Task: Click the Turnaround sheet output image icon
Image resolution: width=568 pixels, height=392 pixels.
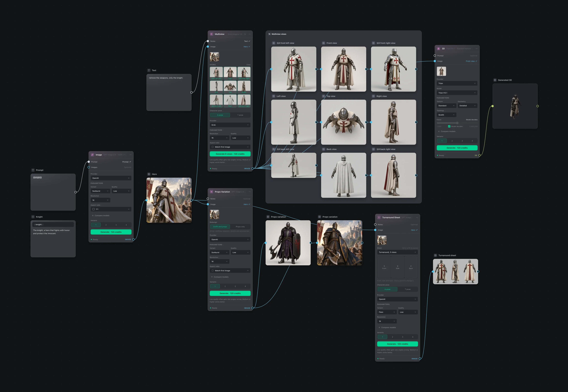Action: point(436,255)
